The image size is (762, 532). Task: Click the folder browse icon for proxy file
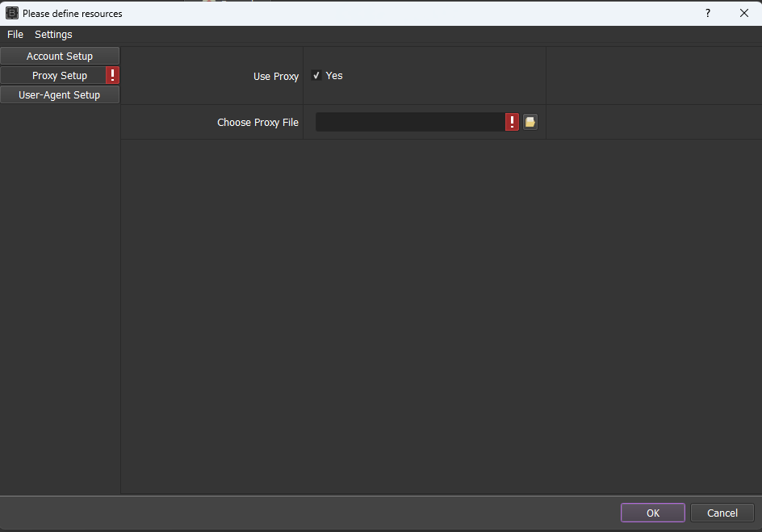[530, 122]
